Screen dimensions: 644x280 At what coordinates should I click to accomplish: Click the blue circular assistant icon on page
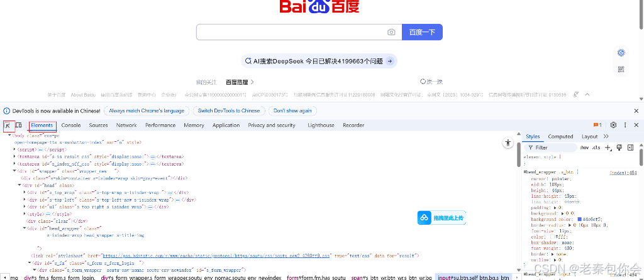tap(621, 53)
